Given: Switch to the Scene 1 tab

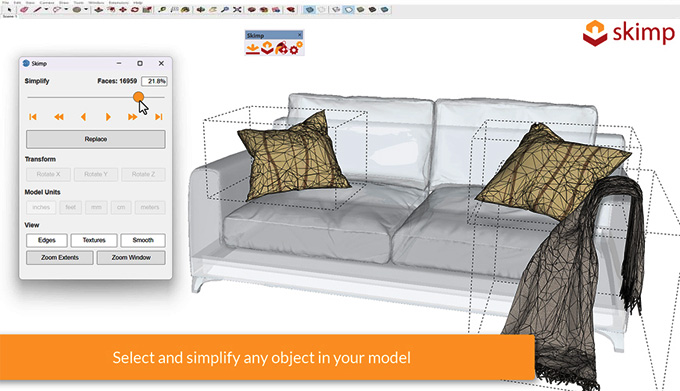Looking at the screenshot, I should (9, 16).
